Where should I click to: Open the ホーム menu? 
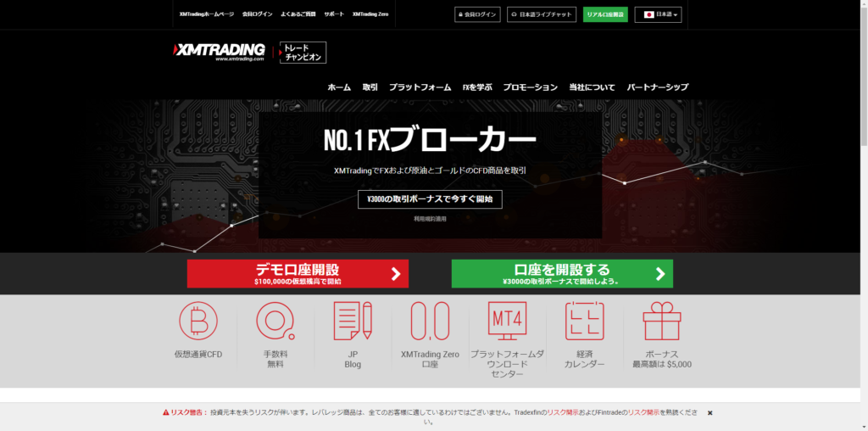(339, 87)
